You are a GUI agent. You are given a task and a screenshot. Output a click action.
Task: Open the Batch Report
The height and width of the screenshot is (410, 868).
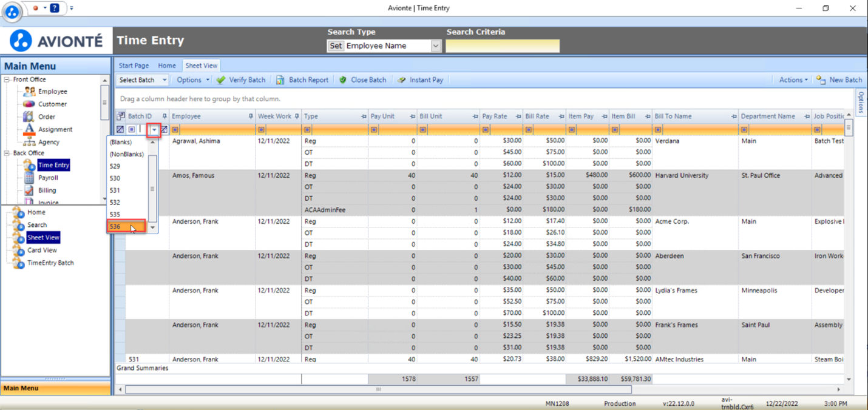coord(302,80)
